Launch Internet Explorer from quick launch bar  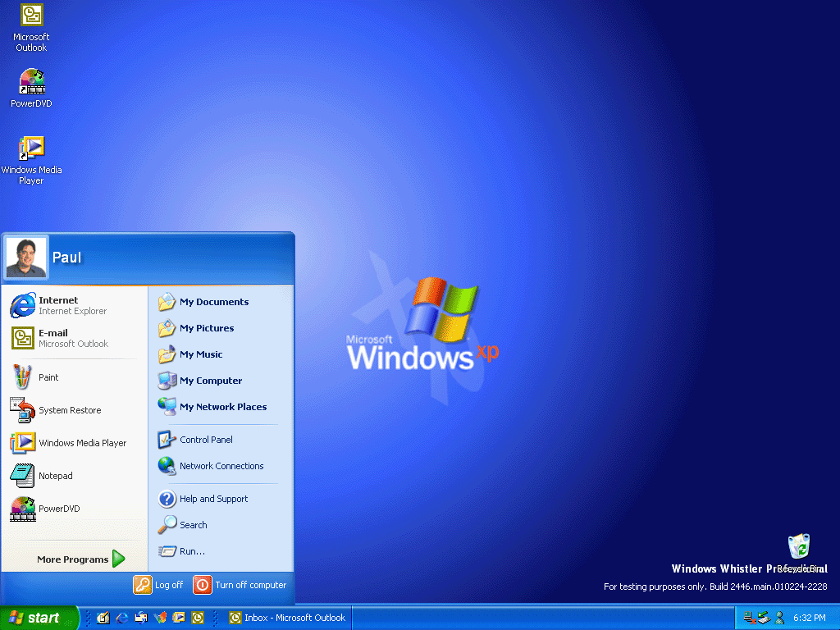[122, 618]
